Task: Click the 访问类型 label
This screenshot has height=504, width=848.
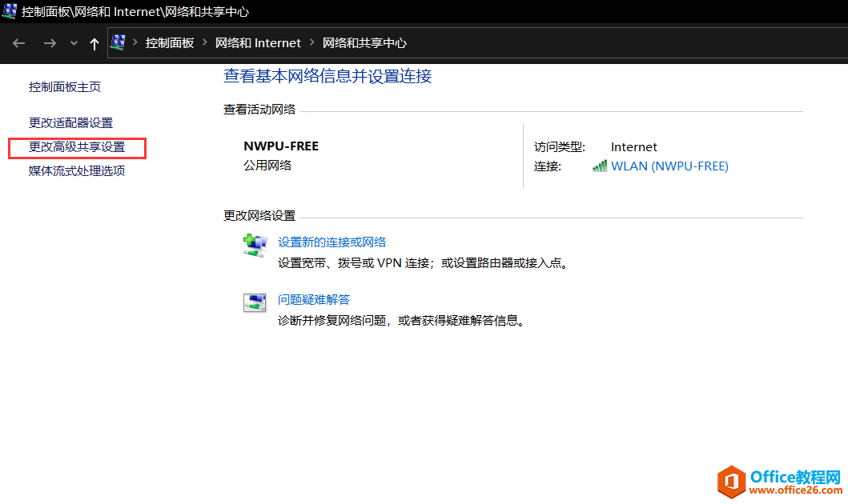Action: (559, 147)
